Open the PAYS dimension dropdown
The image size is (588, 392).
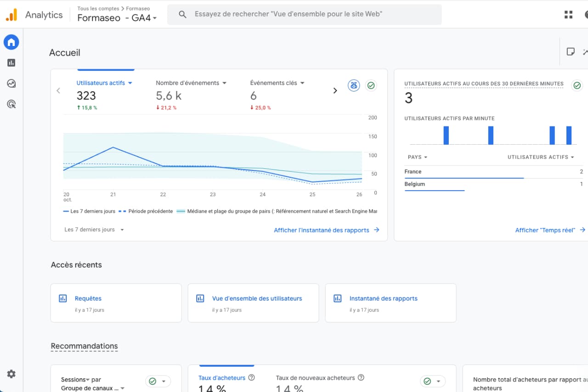coord(417,157)
